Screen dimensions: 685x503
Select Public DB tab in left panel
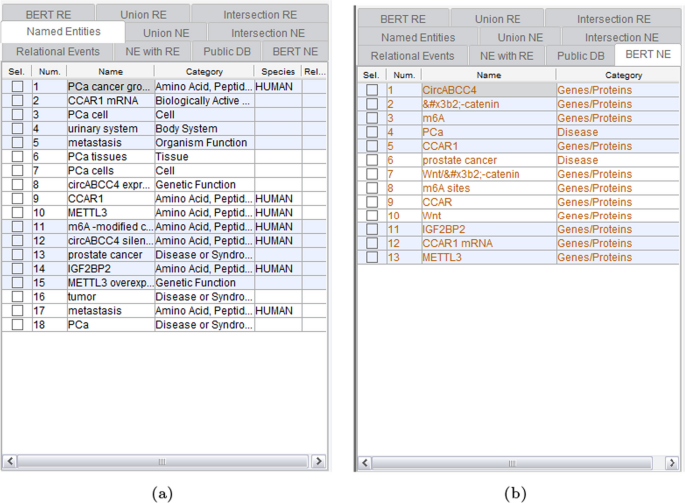227,52
